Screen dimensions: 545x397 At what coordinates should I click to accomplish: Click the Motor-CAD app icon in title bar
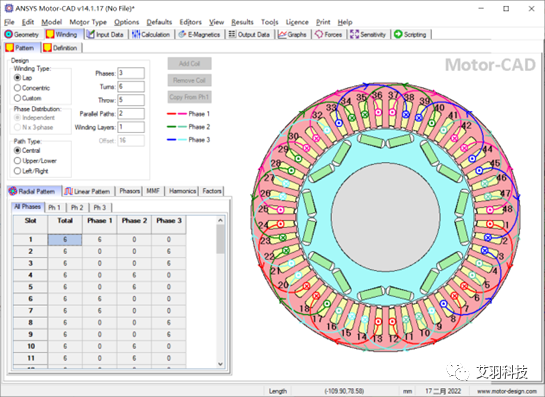[8, 8]
